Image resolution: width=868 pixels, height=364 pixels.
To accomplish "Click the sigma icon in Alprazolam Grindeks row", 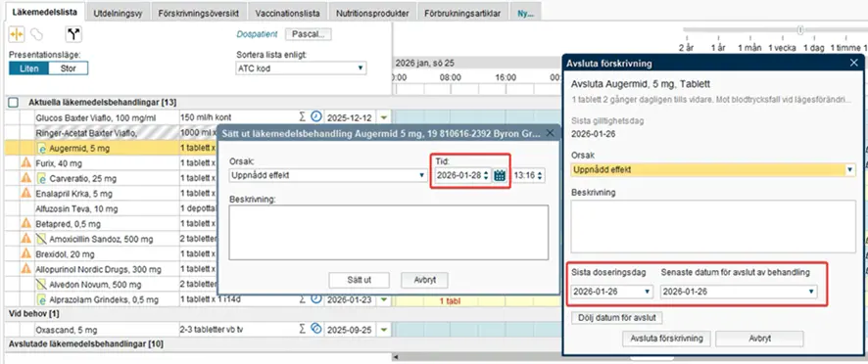I will [x=302, y=299].
